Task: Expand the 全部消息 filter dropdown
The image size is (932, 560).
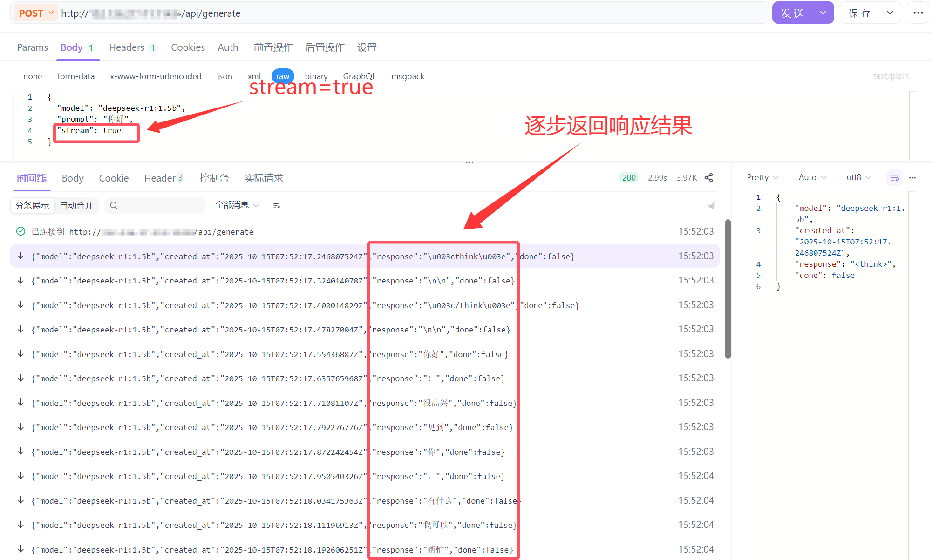Action: (237, 205)
